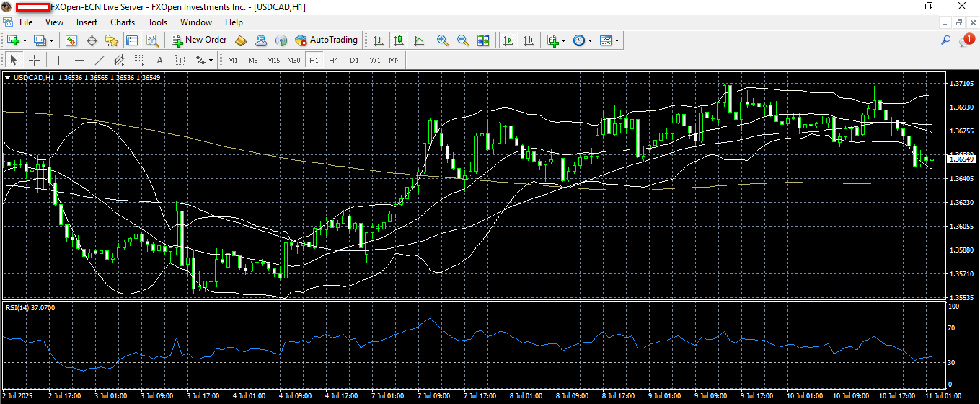Expand the Periods dropdown arrow
This screenshot has width=980, height=404.
click(x=590, y=40)
